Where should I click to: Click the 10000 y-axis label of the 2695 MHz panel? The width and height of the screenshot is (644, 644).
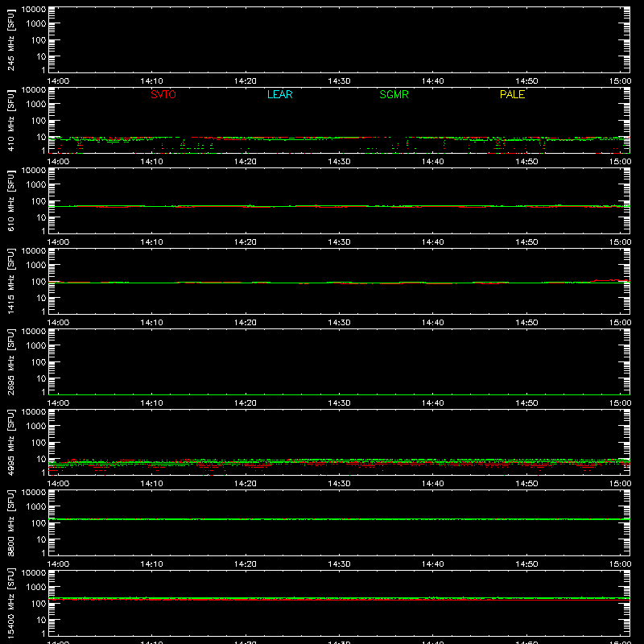(34, 332)
